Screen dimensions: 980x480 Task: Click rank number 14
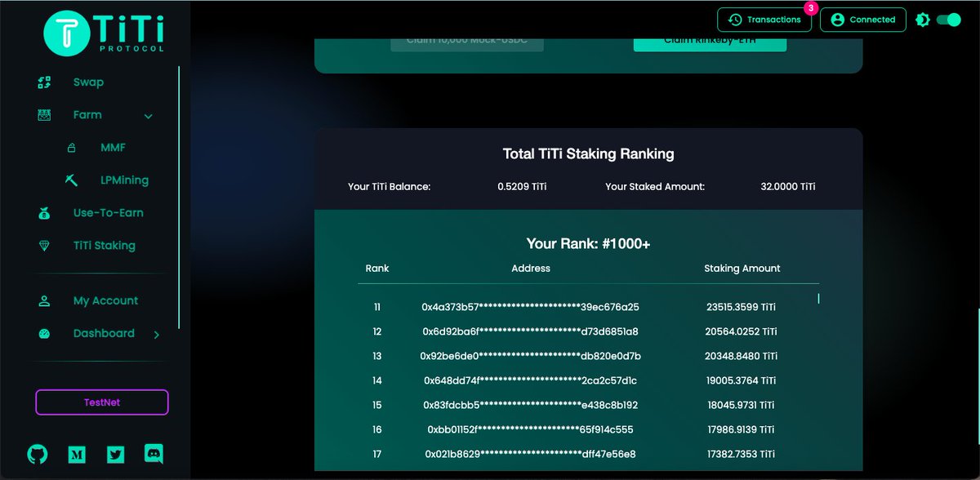[377, 380]
